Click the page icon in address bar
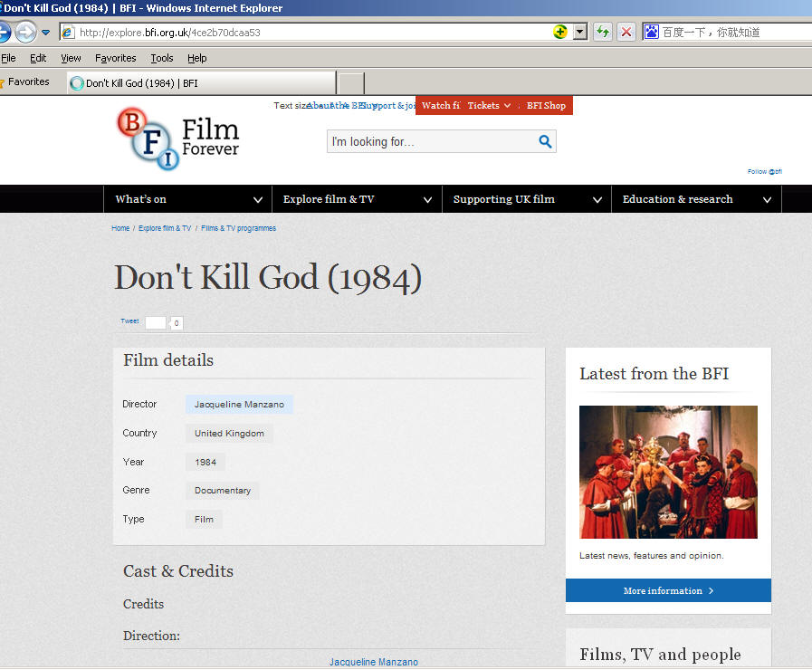 point(68,32)
